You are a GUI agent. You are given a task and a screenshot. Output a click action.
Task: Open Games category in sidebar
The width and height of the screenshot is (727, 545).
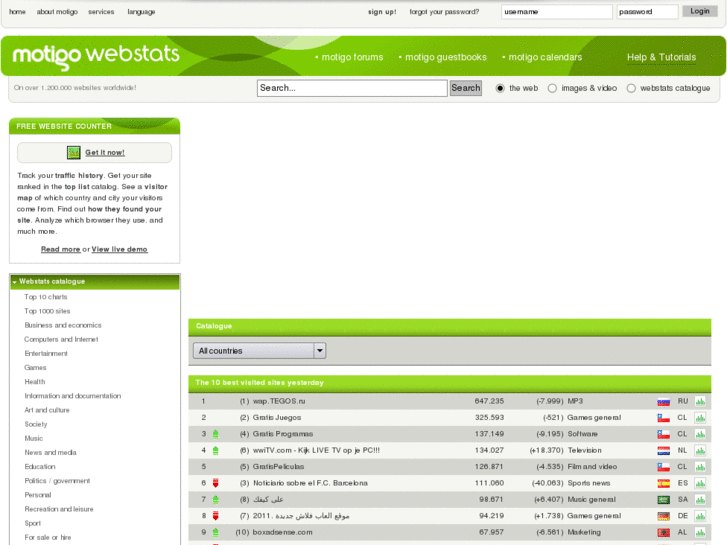coord(35,367)
